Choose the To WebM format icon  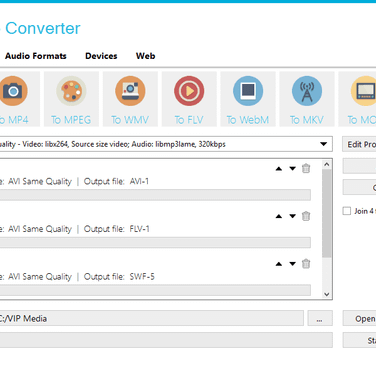248,91
